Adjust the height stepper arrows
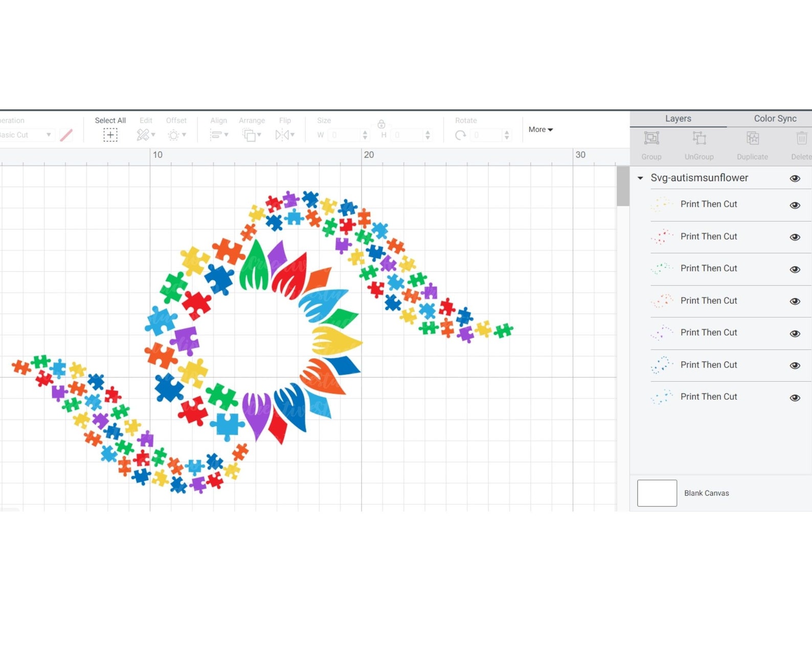 [427, 135]
